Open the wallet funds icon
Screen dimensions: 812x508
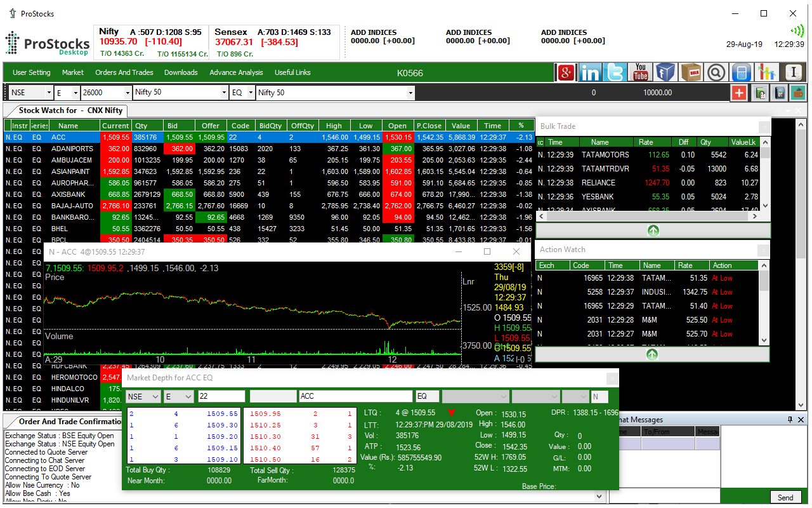[x=798, y=93]
